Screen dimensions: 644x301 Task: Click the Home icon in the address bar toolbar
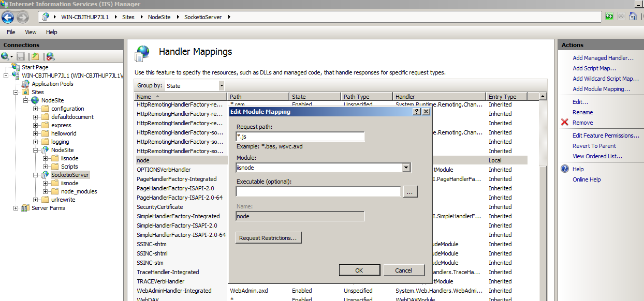(633, 17)
